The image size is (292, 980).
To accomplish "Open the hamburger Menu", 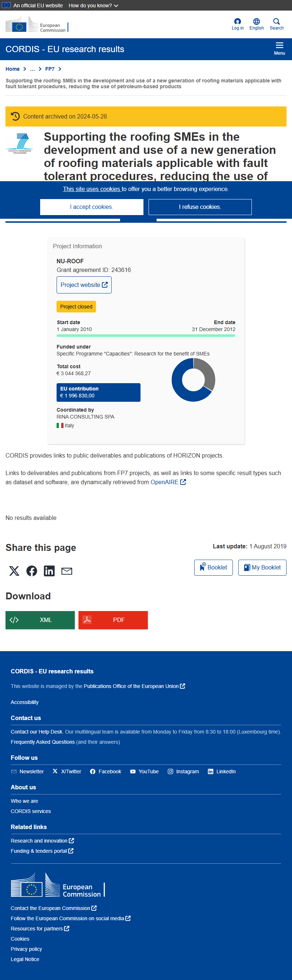I will (x=280, y=49).
